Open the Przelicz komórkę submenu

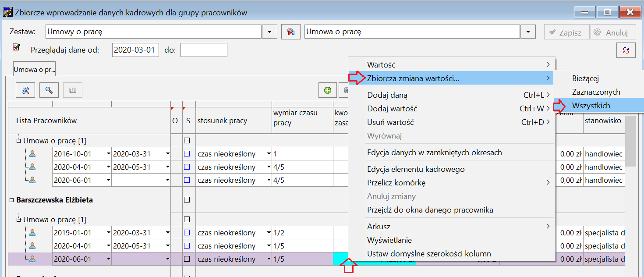point(451,183)
